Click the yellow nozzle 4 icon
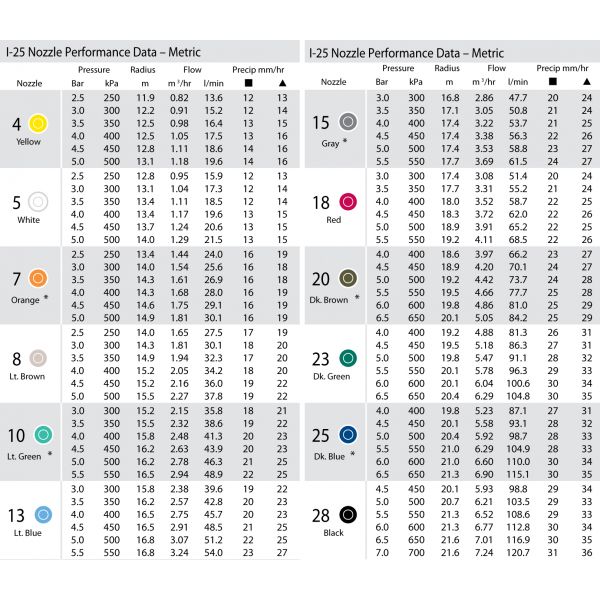This screenshot has height=600, width=600. (38, 124)
